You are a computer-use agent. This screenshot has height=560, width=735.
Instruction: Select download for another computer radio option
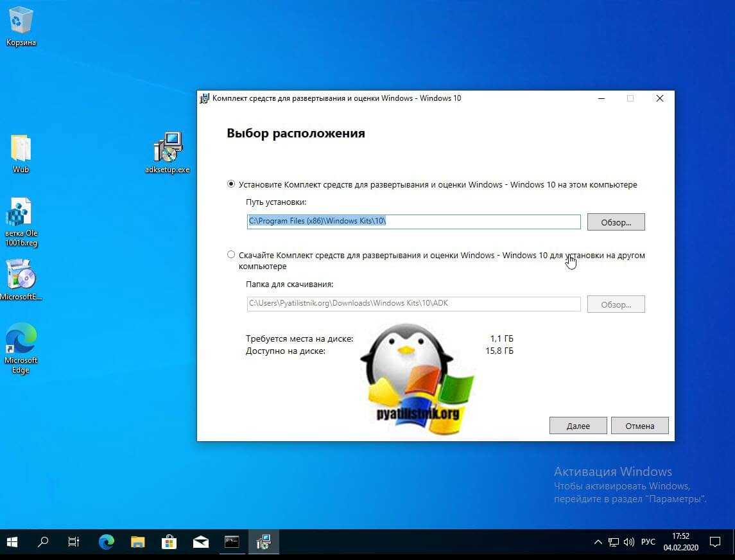(x=231, y=255)
